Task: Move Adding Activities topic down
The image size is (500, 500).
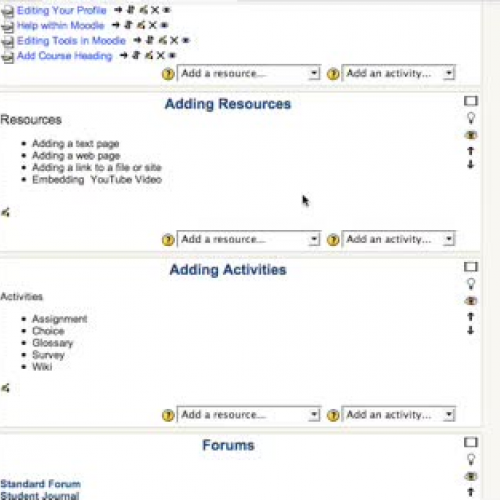Action: (471, 330)
